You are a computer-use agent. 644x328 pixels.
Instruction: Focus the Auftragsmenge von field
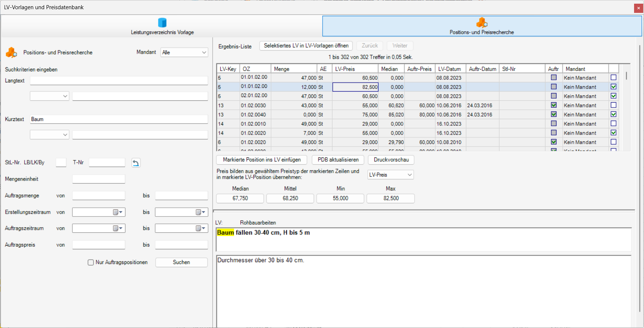pyautogui.click(x=99, y=196)
